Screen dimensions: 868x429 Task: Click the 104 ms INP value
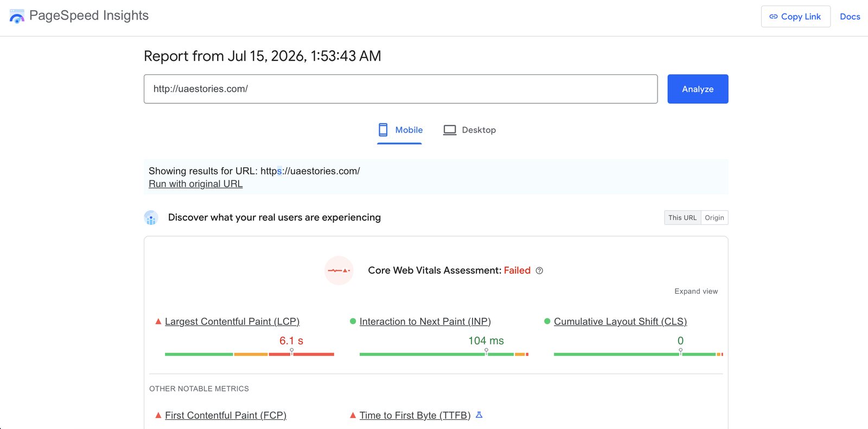point(486,341)
